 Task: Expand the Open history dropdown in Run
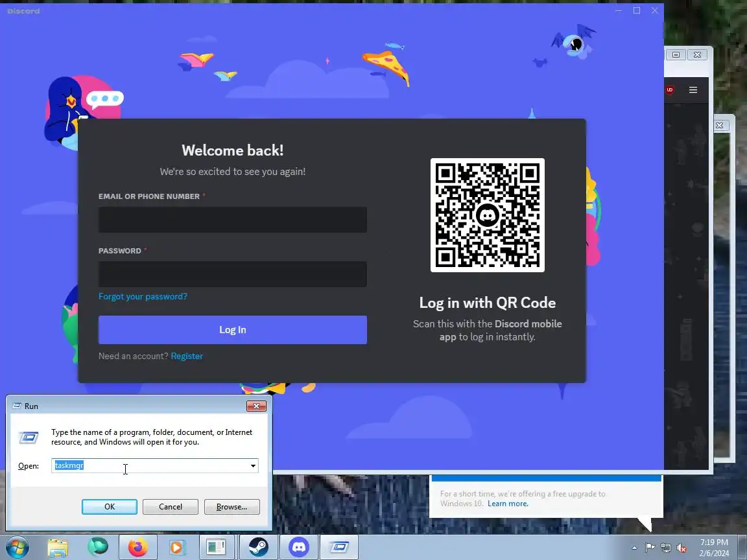click(x=253, y=466)
